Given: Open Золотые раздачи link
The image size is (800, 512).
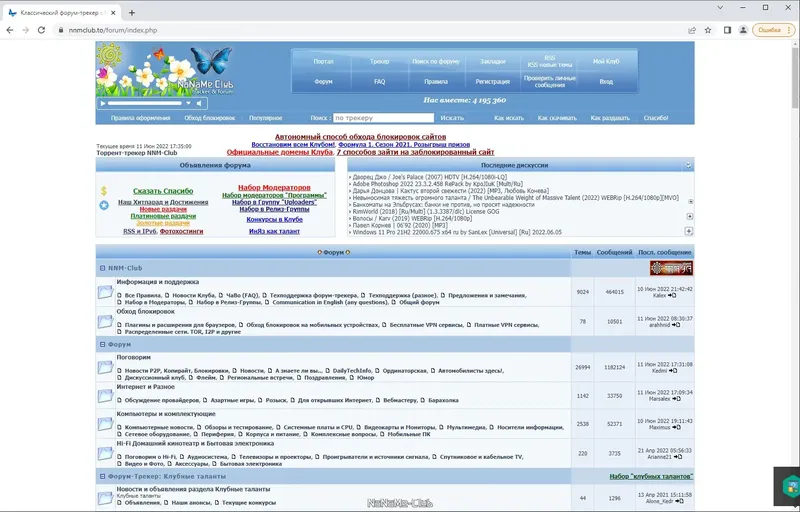Looking at the screenshot, I should 163,223.
